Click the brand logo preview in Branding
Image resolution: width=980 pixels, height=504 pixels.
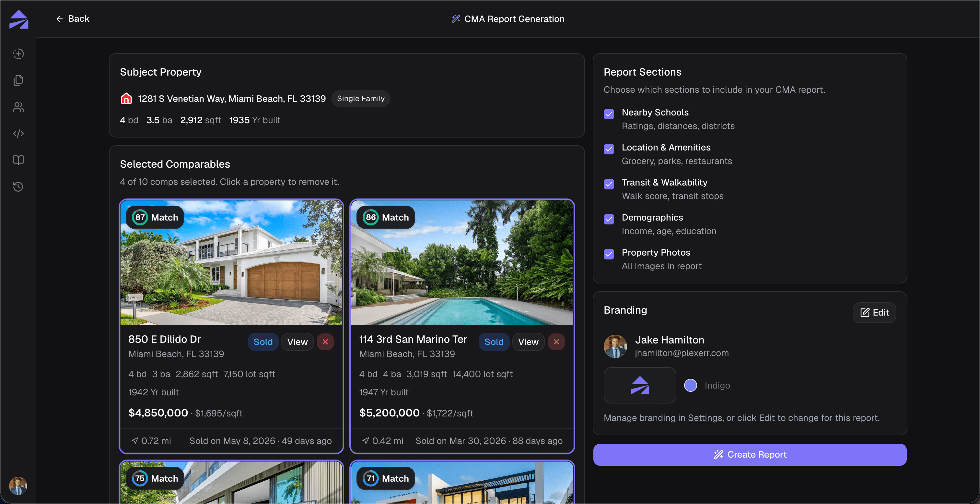[x=640, y=385]
